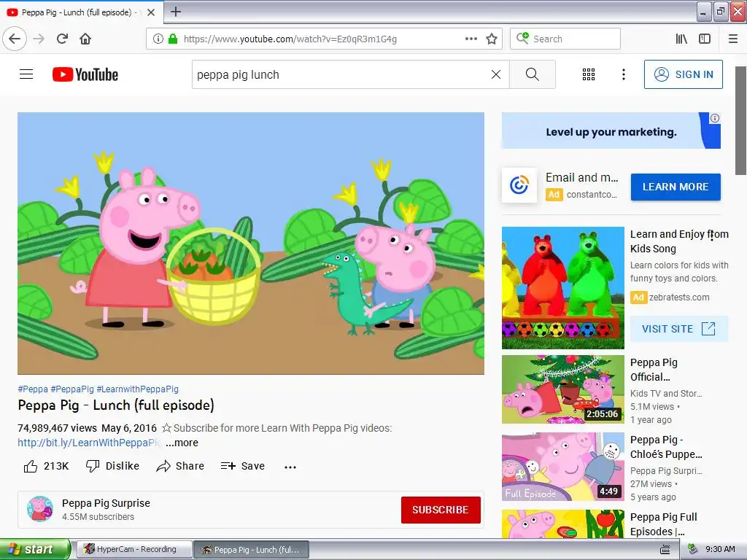Click the YouTube logo
The image size is (747, 560).
click(x=85, y=74)
